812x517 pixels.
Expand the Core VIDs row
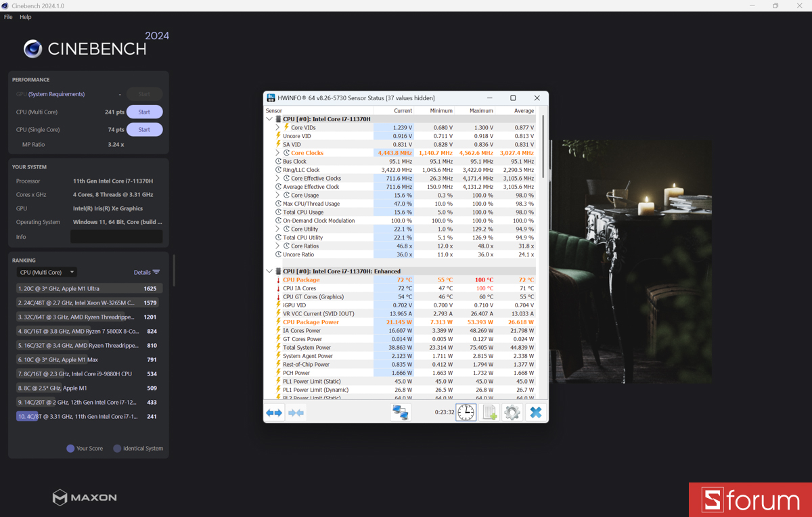coord(277,127)
